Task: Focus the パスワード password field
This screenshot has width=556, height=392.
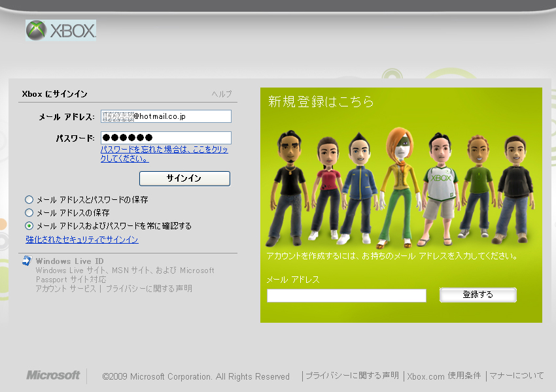Action: tap(166, 138)
